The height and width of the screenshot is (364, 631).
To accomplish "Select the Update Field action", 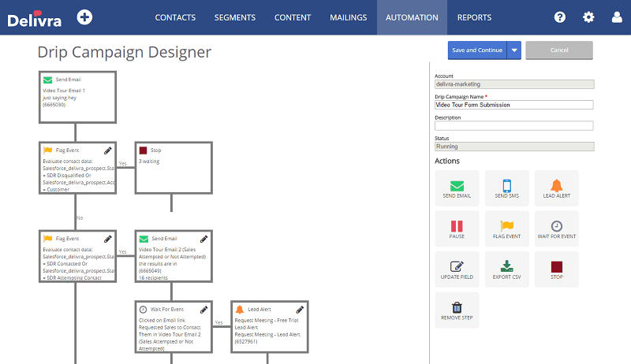I will (457, 269).
